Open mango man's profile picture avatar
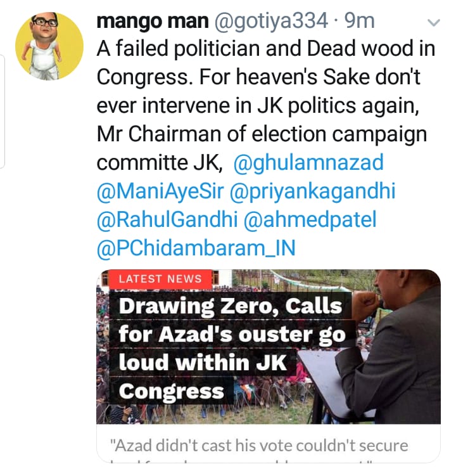456x476 pixels. [x=49, y=46]
